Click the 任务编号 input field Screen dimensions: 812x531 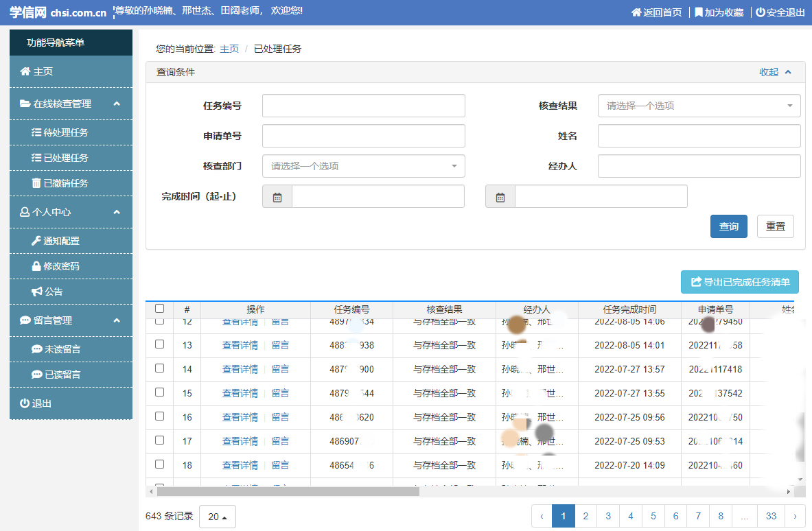point(363,106)
